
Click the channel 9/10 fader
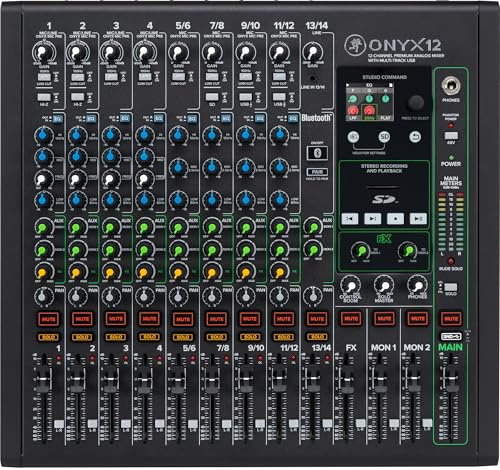tap(245, 379)
